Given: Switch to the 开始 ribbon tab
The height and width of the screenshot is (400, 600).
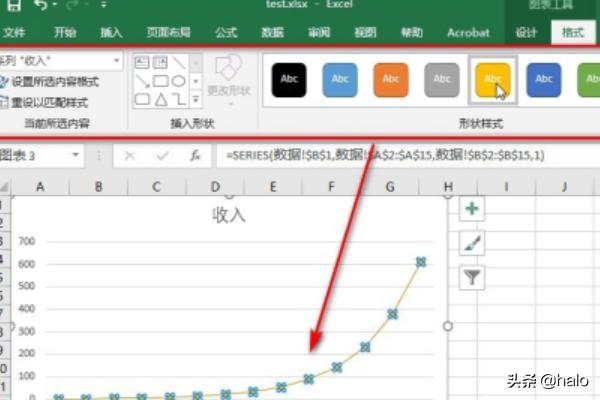Looking at the screenshot, I should point(65,33).
